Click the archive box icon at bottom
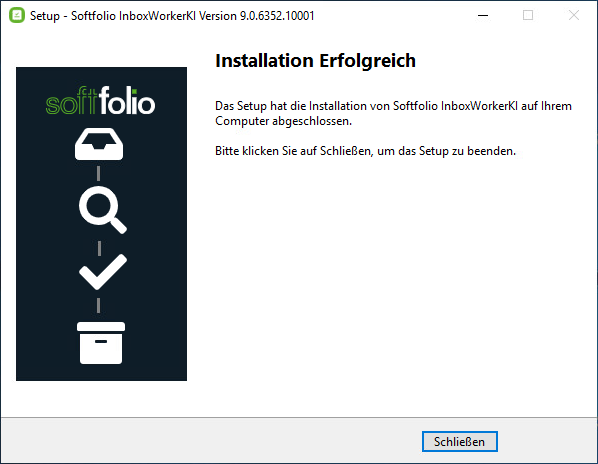 point(101,343)
